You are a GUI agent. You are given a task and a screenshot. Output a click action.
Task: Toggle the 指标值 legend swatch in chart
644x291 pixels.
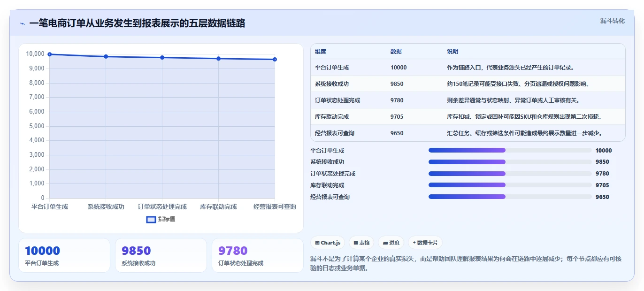[151, 219]
